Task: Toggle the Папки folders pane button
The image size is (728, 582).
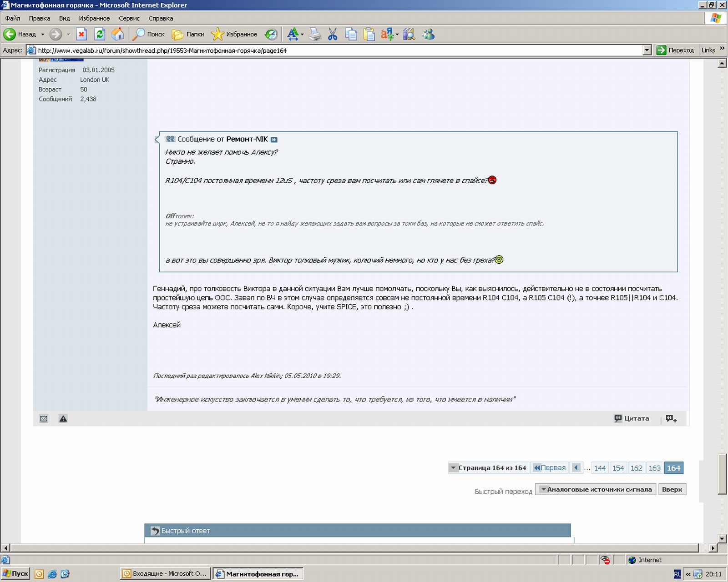Action: click(188, 34)
